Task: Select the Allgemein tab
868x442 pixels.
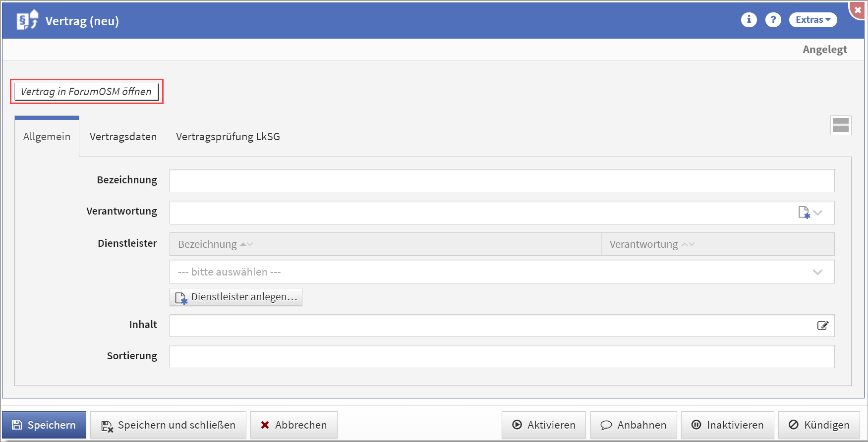Action: click(x=47, y=137)
